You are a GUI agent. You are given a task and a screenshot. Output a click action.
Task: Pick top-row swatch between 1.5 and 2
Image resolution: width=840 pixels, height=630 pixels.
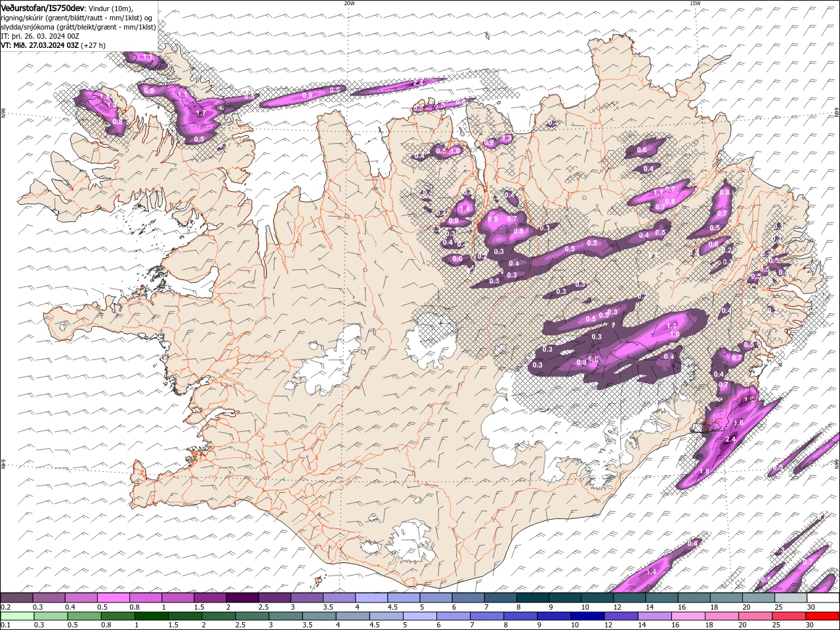211,598
